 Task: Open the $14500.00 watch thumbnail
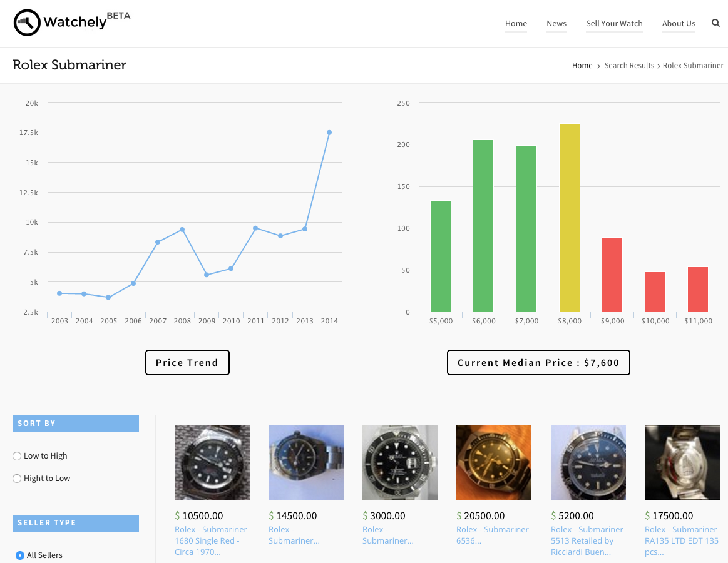tap(306, 462)
